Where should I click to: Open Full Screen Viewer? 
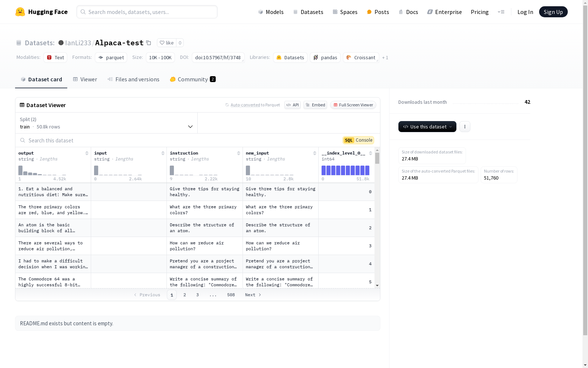(353, 105)
